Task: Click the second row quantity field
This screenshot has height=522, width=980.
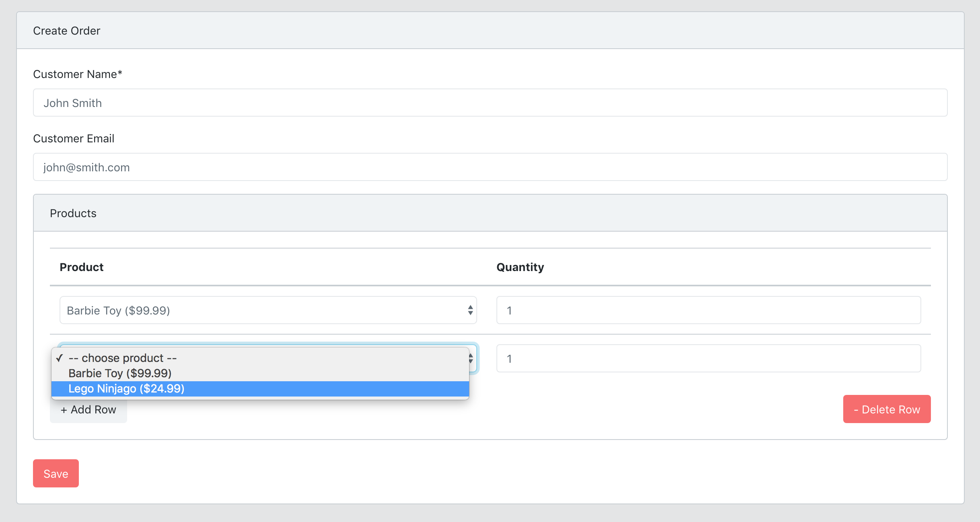Action: click(708, 359)
